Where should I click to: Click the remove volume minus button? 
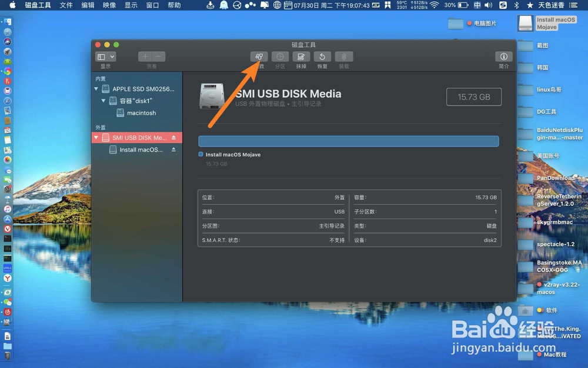[x=159, y=57]
